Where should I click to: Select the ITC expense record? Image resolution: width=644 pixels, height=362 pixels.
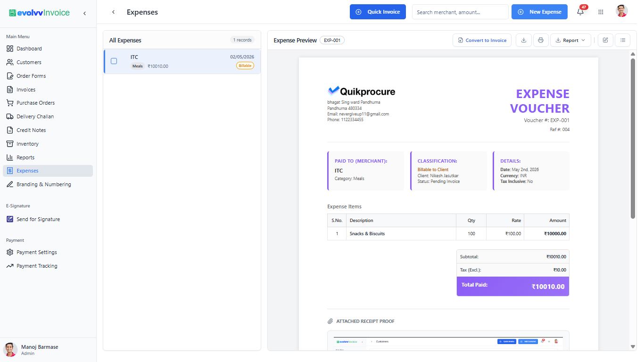pos(182,61)
